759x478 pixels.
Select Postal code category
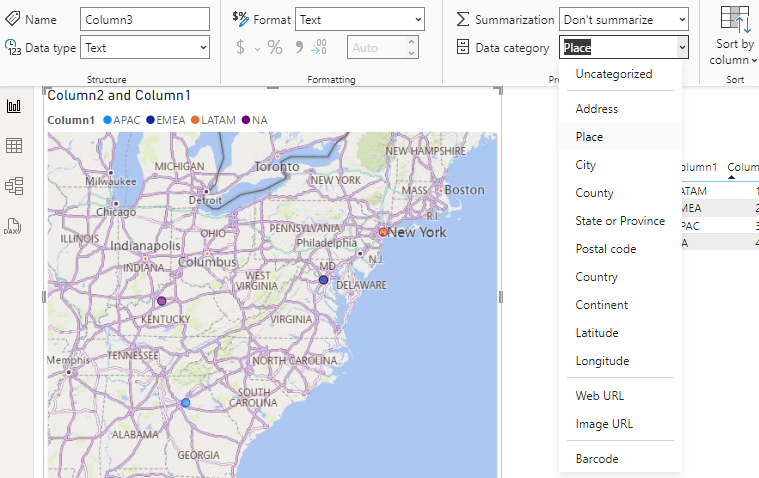[x=620, y=249]
